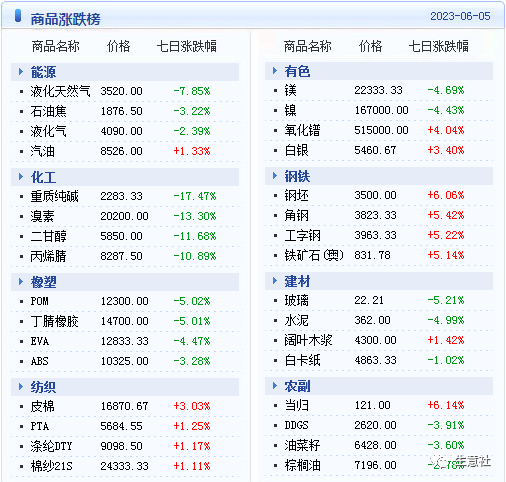Screen dimensions: 506x482
Task: Click the price 167000.00 for 镍
Action: (381, 110)
